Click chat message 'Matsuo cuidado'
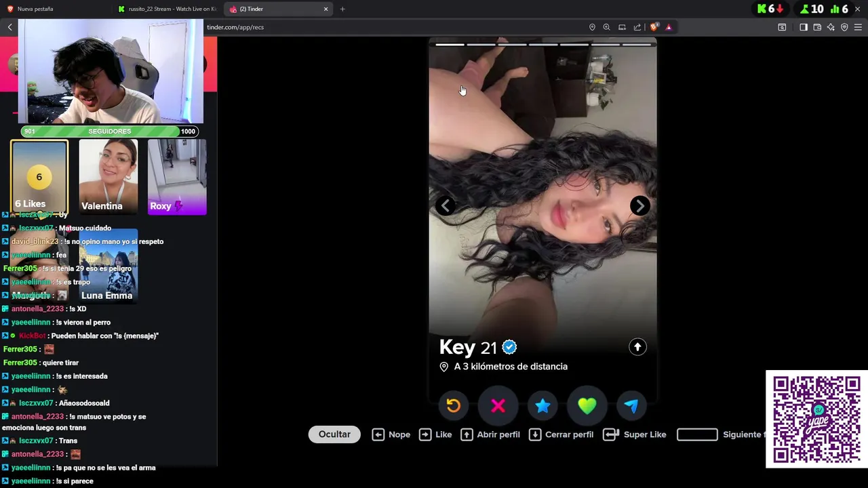 coord(85,228)
